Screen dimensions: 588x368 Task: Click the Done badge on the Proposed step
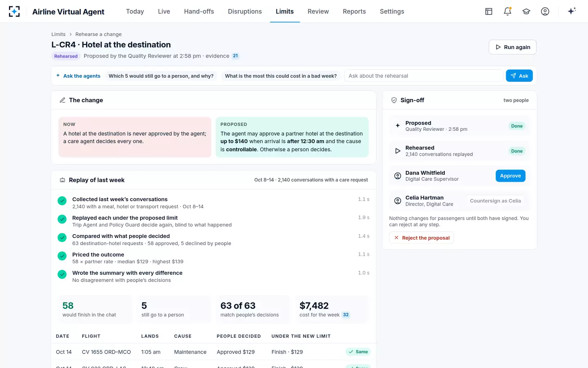(517, 126)
